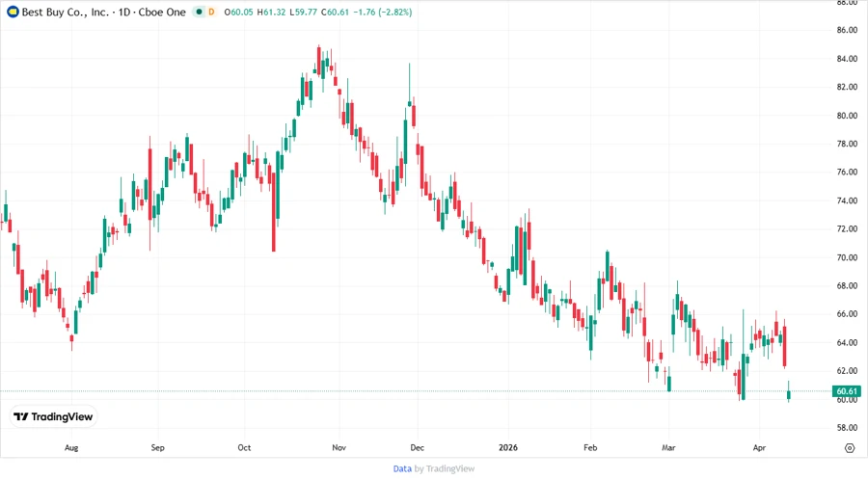Click the Best Buy symbol logo icon
868x480 pixels.
[x=13, y=12]
